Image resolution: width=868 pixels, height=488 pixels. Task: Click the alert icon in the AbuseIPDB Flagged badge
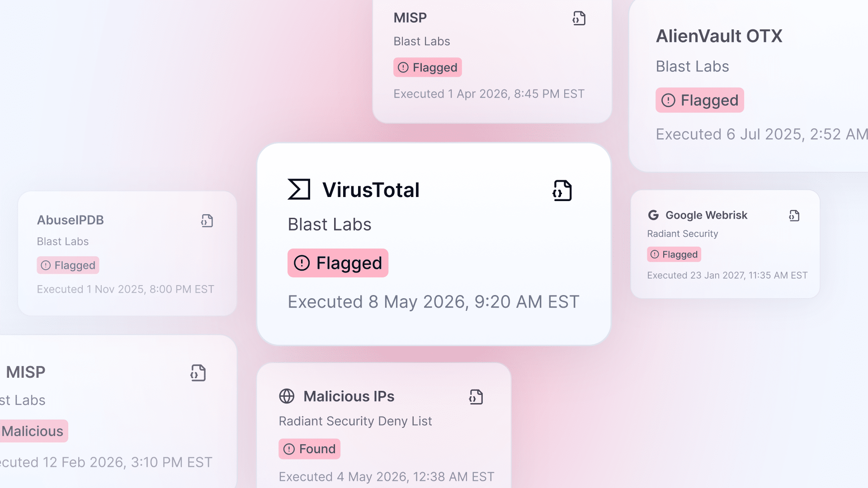[x=46, y=265]
